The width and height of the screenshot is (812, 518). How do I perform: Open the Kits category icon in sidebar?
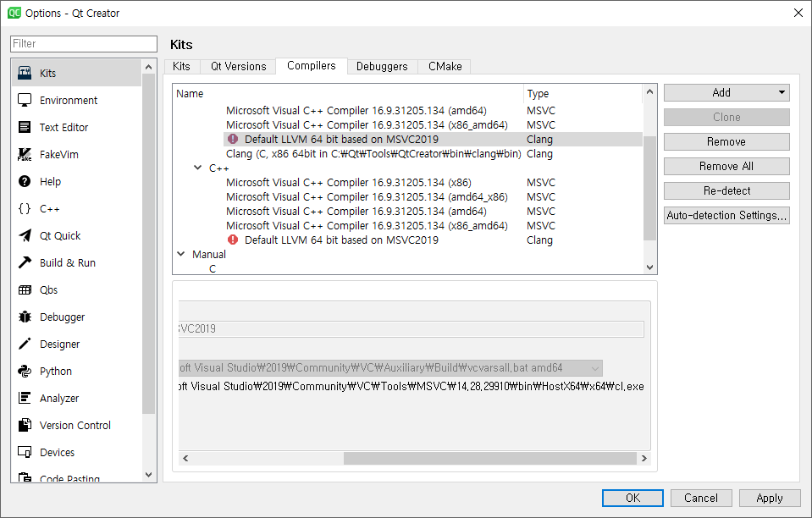click(25, 74)
